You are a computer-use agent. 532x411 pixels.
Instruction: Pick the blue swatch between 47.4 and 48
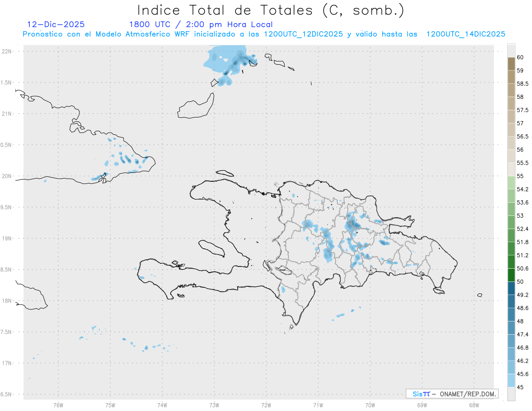511,328
